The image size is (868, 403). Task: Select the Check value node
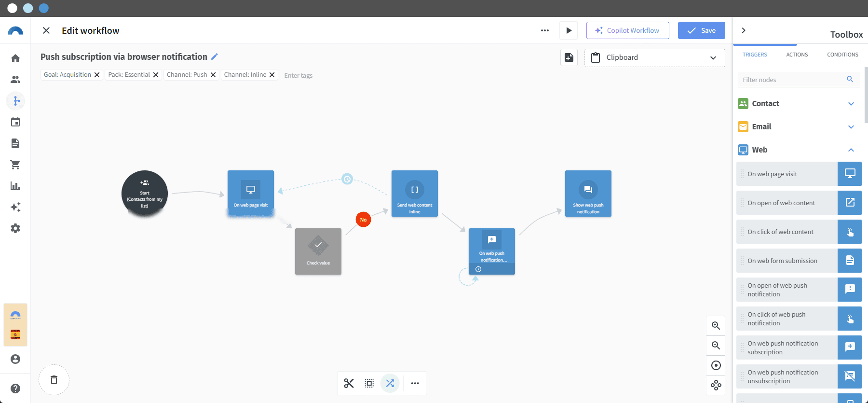point(318,251)
